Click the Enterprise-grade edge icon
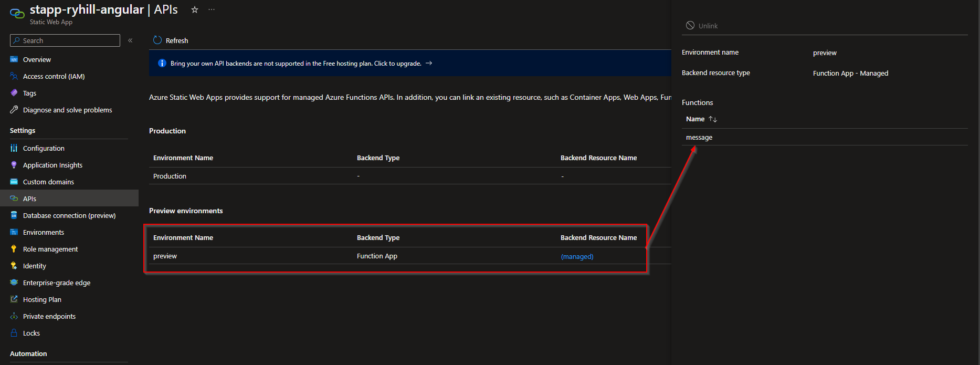This screenshot has width=980, height=365. 14,283
